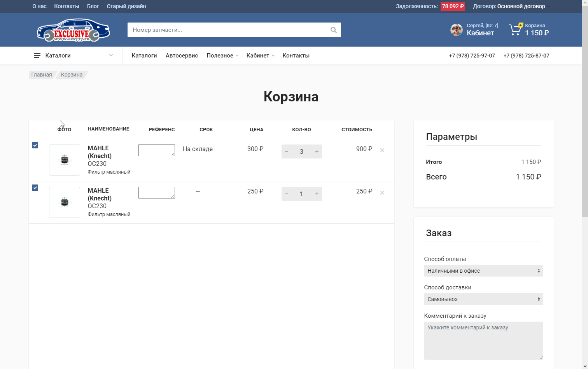Decrease quantity of the 1-piece item
The width and height of the screenshot is (588, 369).
pos(287,194)
